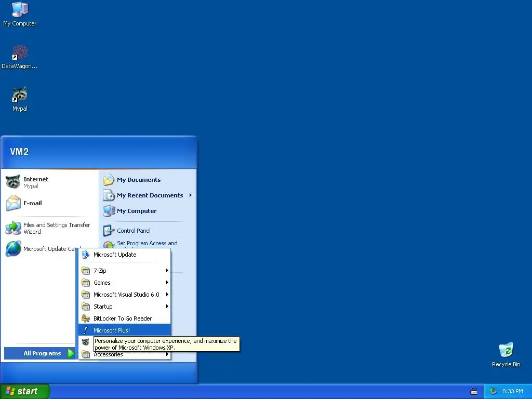Click the Games folder icon
Viewport: 532px width, 399px height.
[86, 283]
